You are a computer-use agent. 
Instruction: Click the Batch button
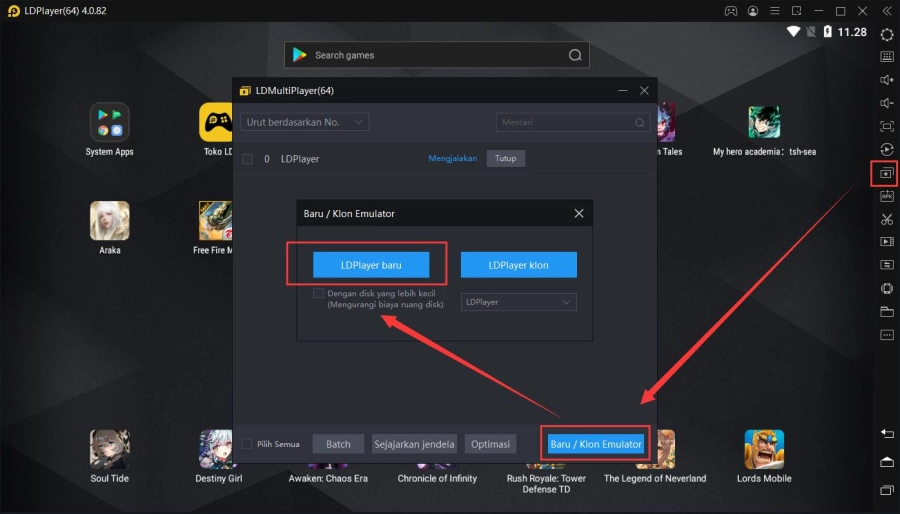pyautogui.click(x=338, y=444)
